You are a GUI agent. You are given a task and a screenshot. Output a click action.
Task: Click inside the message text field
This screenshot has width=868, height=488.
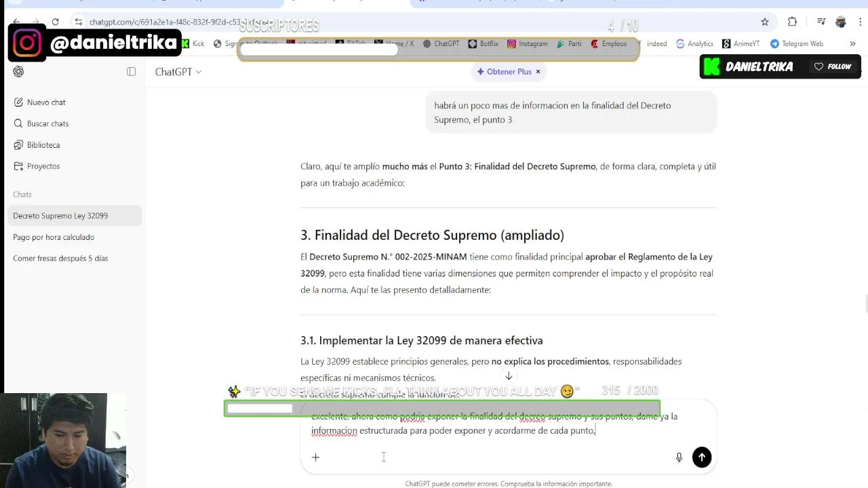tap(494, 424)
